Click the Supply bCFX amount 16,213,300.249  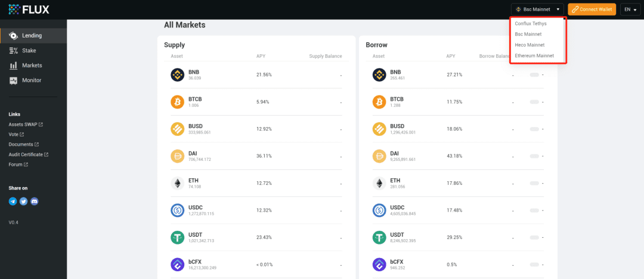click(x=203, y=268)
